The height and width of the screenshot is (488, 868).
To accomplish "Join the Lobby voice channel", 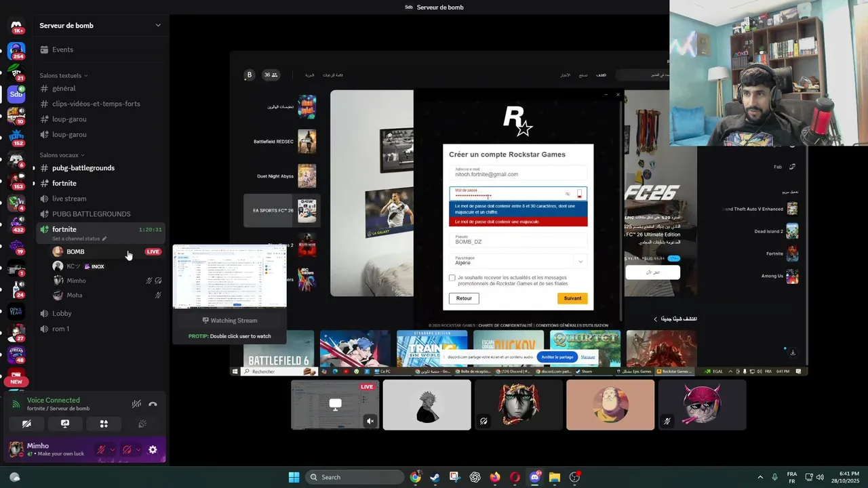I will (100, 313).
